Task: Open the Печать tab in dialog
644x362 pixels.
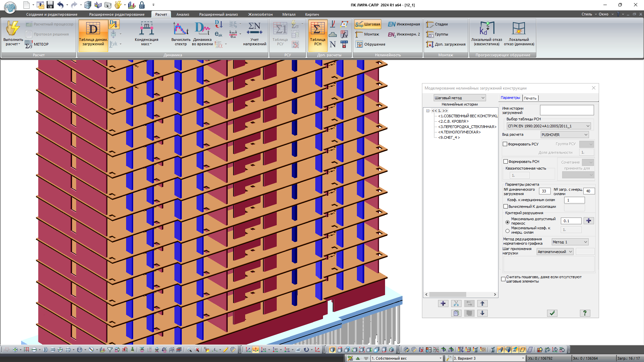Action: [530, 98]
